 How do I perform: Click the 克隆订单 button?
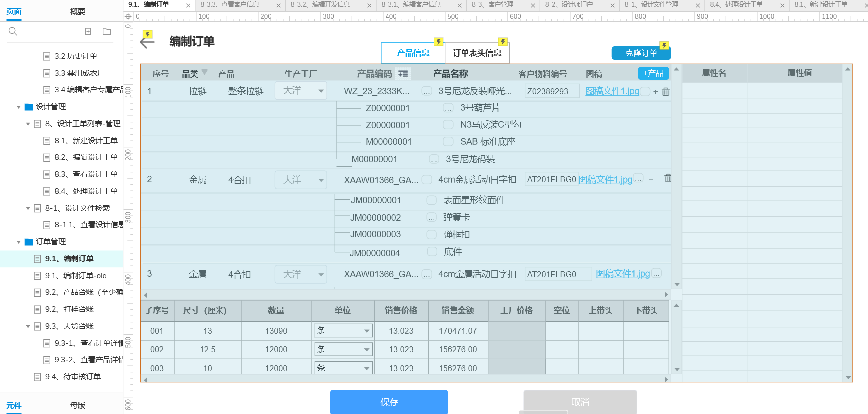coord(641,53)
